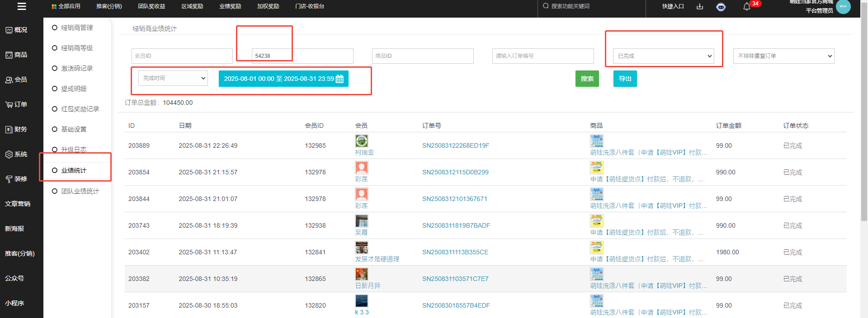Open order link SN25083122268ED19F

(455, 145)
